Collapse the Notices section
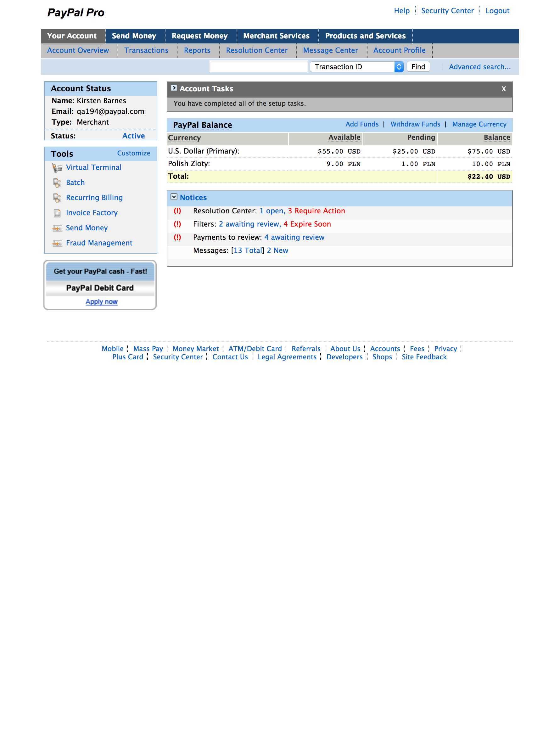 [174, 197]
